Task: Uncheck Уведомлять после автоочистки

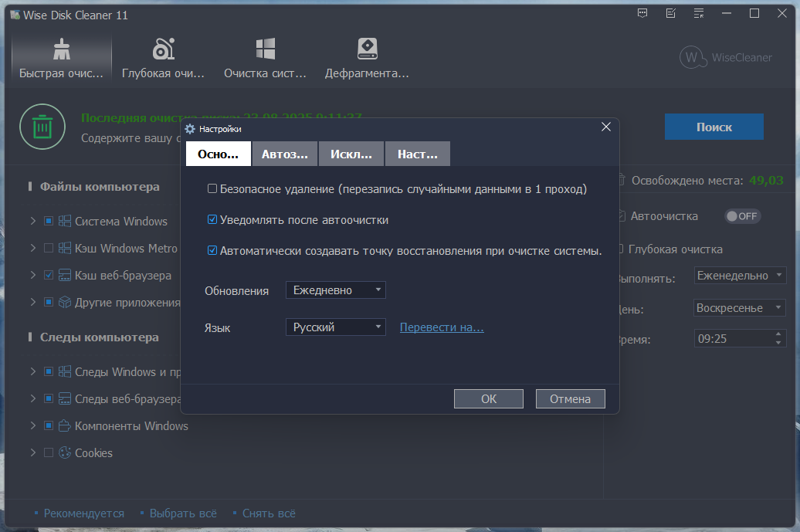Action: [x=212, y=219]
